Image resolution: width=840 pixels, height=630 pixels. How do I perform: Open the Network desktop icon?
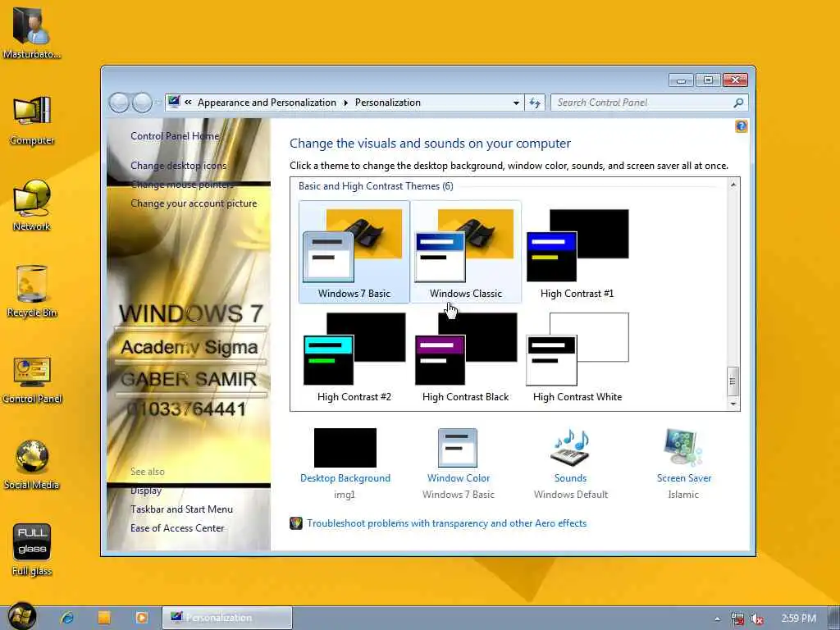pos(32,205)
